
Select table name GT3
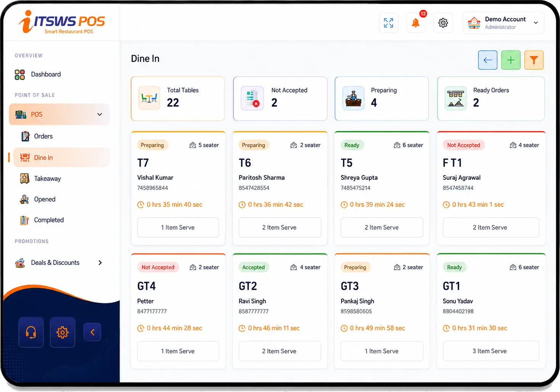coord(350,286)
